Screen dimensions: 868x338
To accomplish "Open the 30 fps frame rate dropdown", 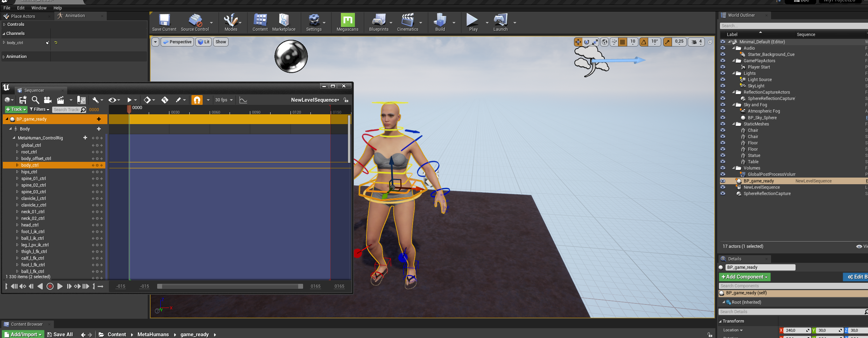I will pos(224,100).
